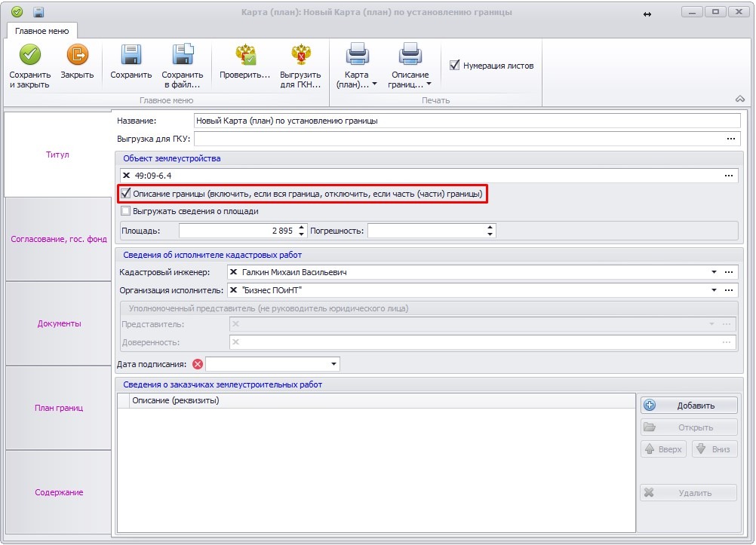756x545 pixels.
Task: Clear the Кадастровый инженер field with X icon
Action: 234,272
